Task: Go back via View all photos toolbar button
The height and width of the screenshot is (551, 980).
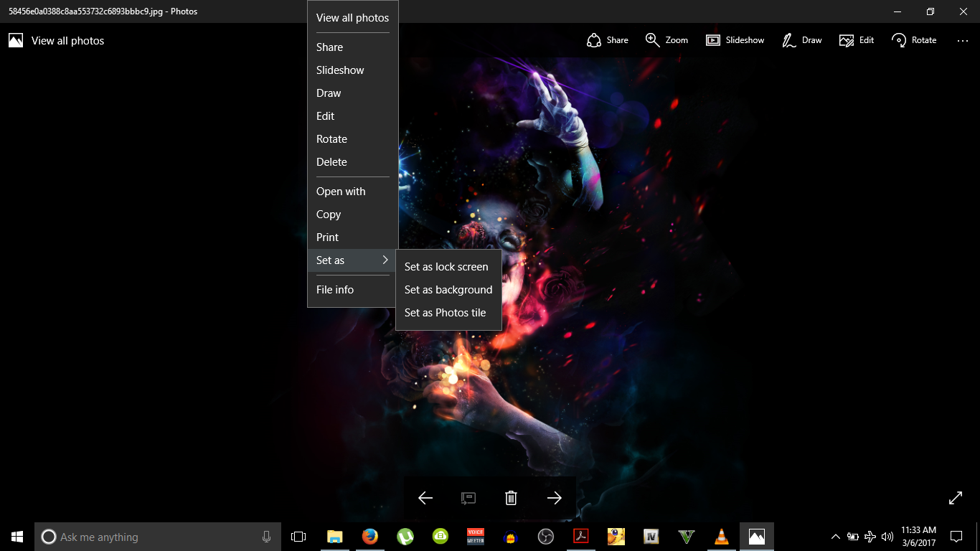Action: [x=57, y=41]
